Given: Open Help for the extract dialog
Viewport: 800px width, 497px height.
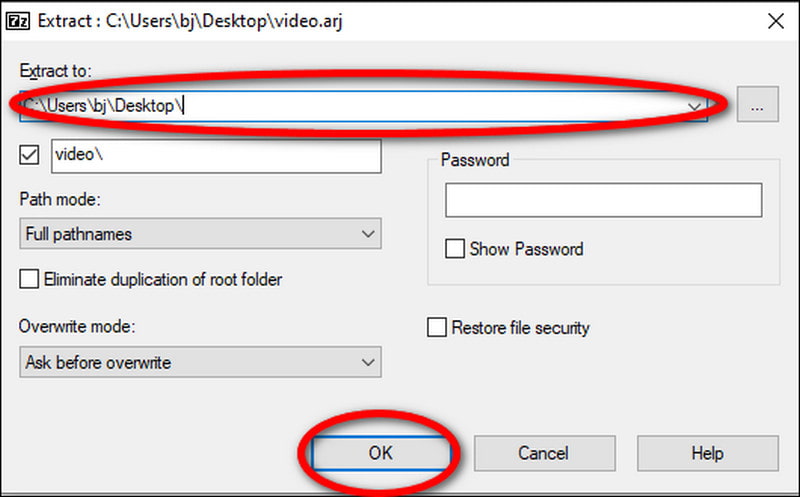Looking at the screenshot, I should click(x=707, y=453).
